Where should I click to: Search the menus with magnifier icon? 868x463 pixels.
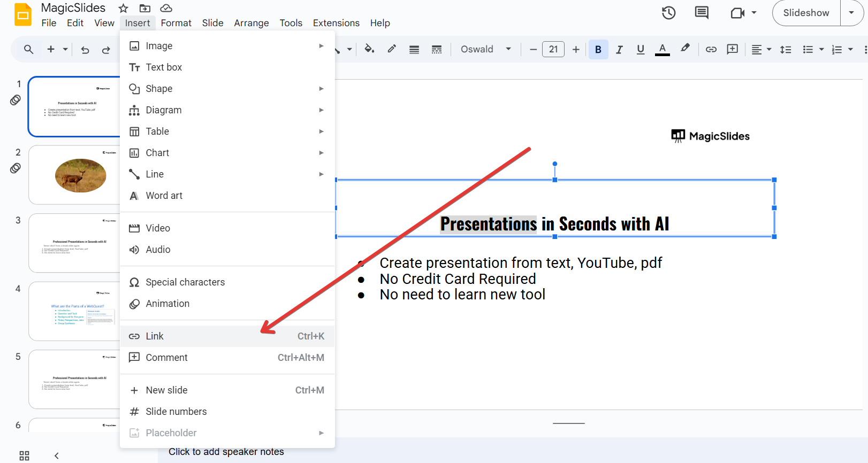click(x=29, y=49)
